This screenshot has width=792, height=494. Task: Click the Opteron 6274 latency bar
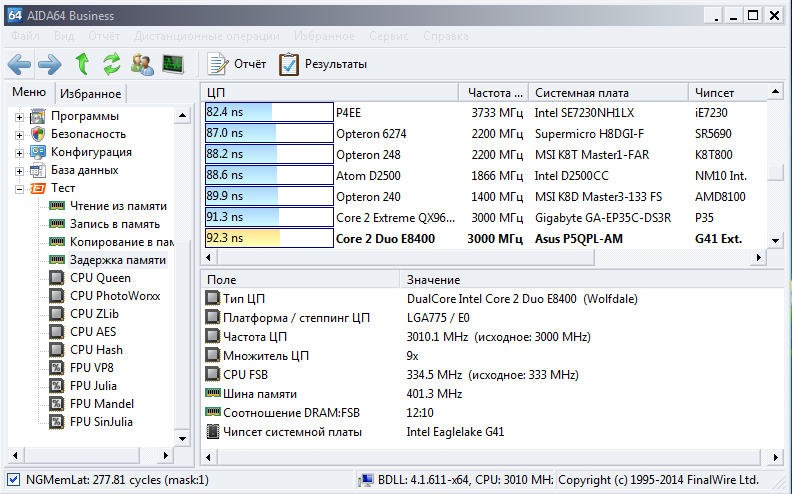(x=269, y=134)
